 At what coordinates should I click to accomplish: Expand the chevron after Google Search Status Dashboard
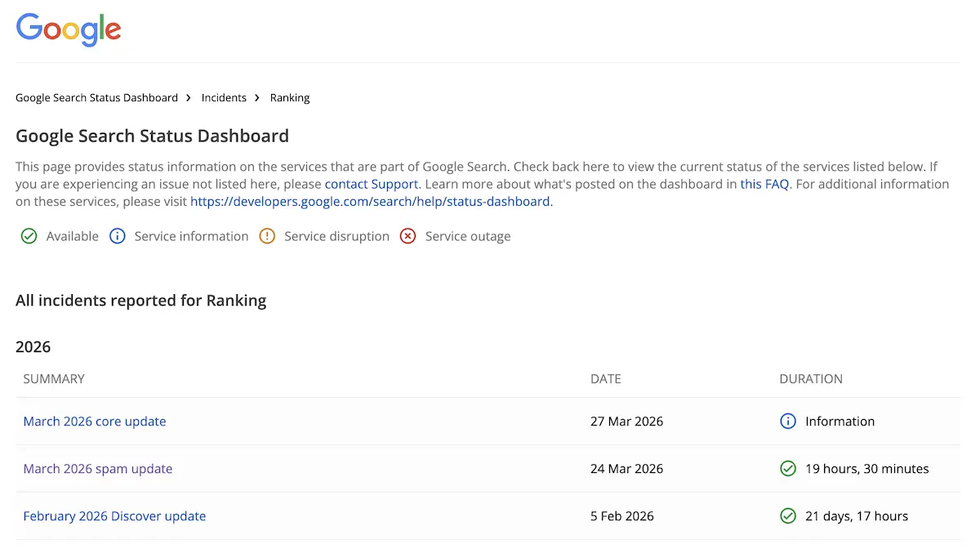point(188,97)
